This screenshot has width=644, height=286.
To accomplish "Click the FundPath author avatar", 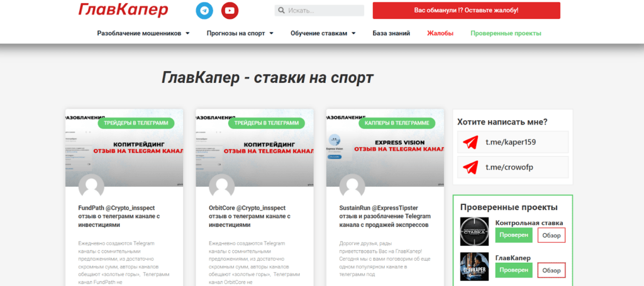I will pyautogui.click(x=91, y=187).
